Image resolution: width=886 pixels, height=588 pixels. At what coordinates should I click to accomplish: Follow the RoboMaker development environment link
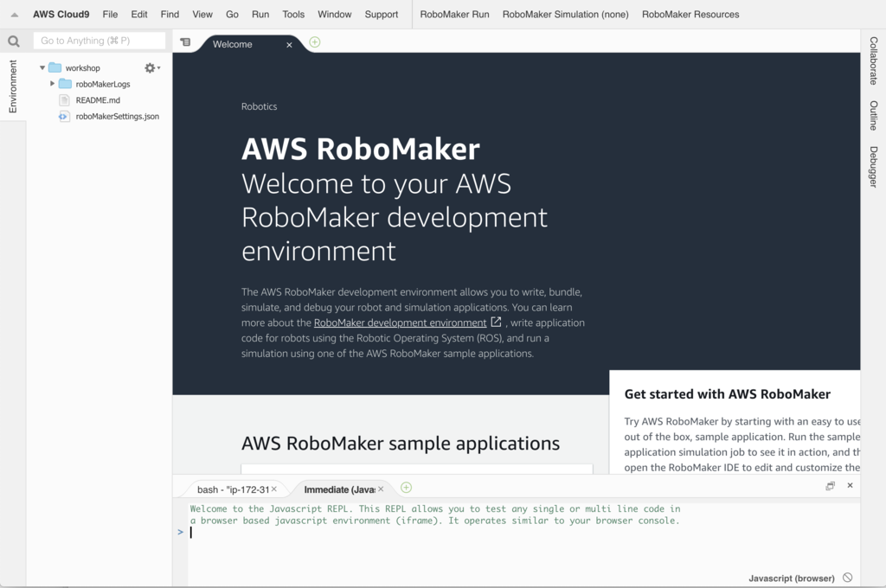click(400, 323)
